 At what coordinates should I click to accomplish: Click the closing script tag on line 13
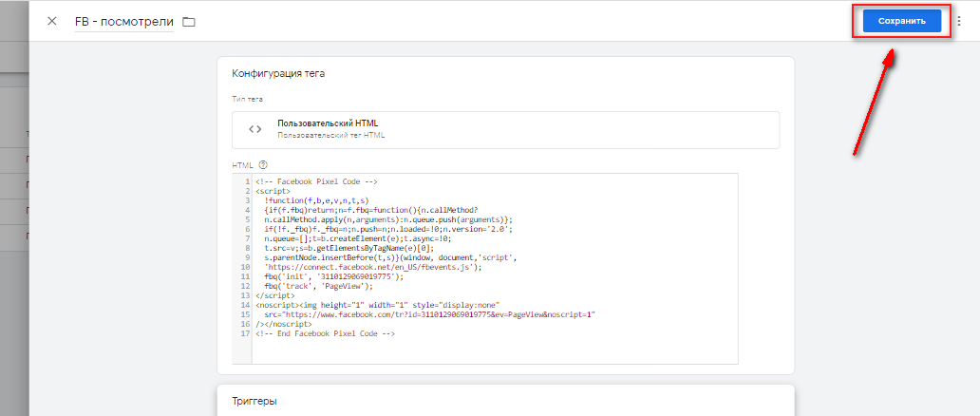tap(275, 296)
